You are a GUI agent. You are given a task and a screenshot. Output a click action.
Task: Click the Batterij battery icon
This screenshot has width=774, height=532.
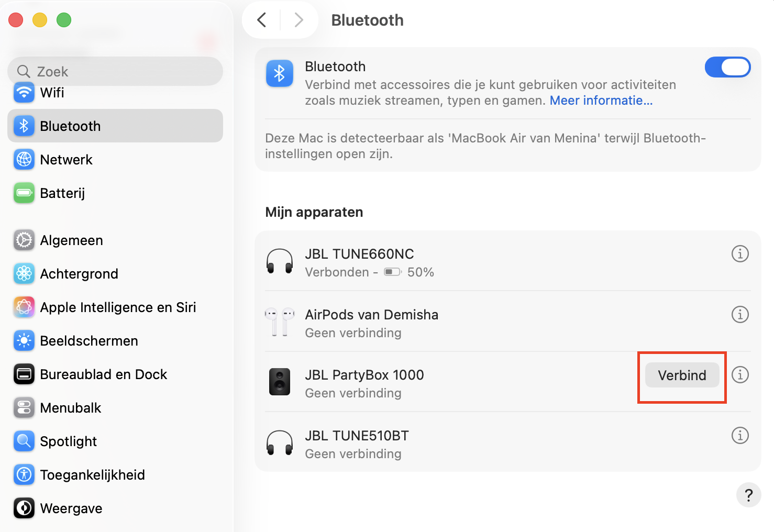[24, 193]
